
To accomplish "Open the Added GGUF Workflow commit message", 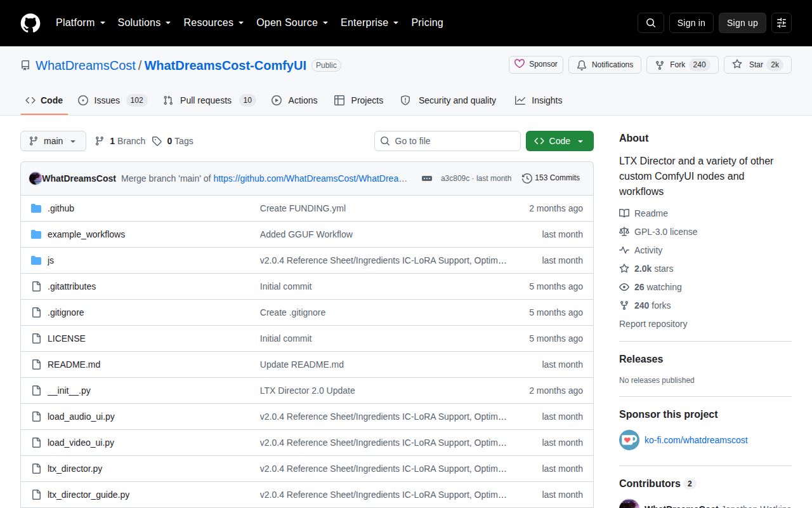I will tap(306, 234).
